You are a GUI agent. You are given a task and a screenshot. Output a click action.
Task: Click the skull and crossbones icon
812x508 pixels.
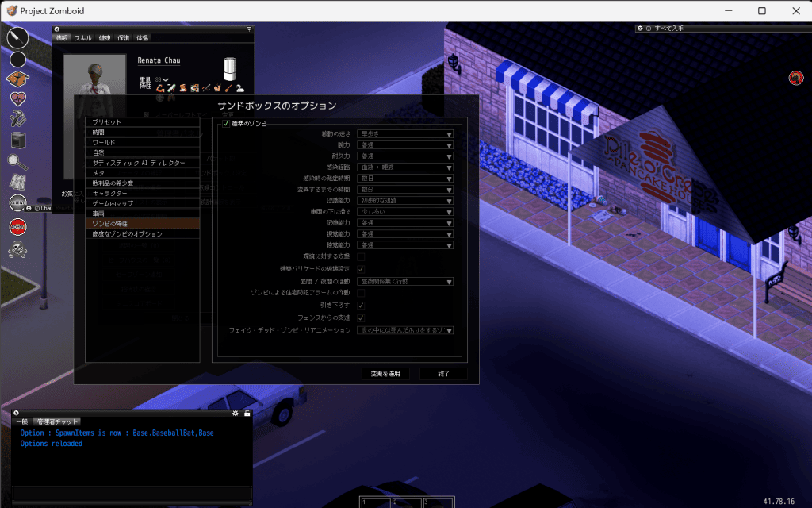tap(17, 249)
